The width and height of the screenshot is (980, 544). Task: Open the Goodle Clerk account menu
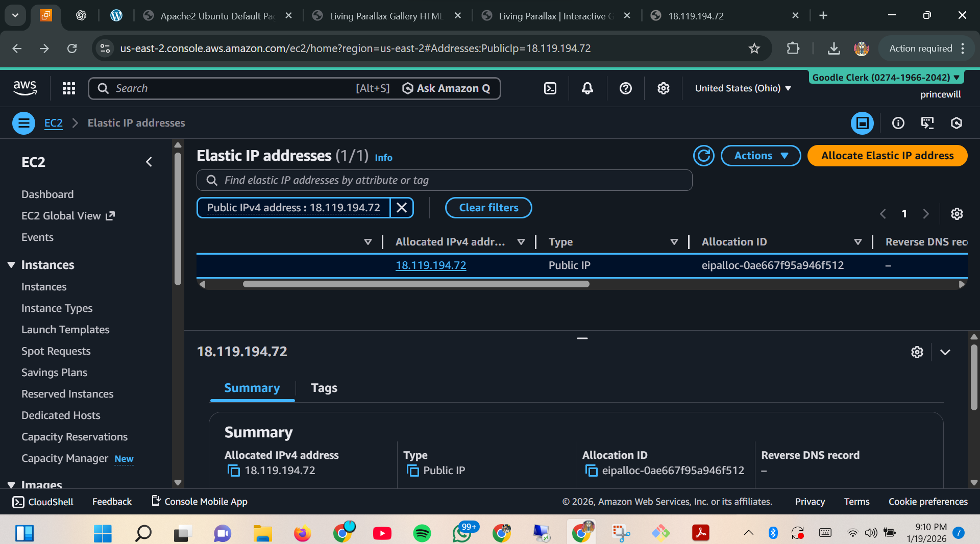[x=886, y=78]
